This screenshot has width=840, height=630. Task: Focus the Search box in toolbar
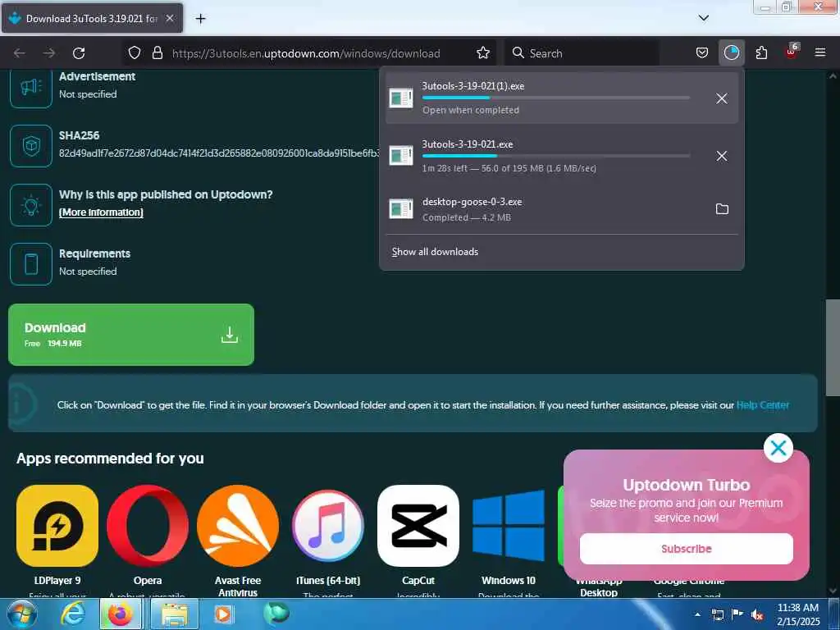(x=582, y=53)
